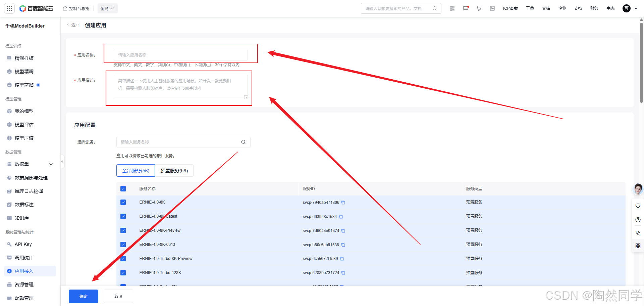Collapse the left sidebar handle
The image size is (644, 306).
(62, 162)
